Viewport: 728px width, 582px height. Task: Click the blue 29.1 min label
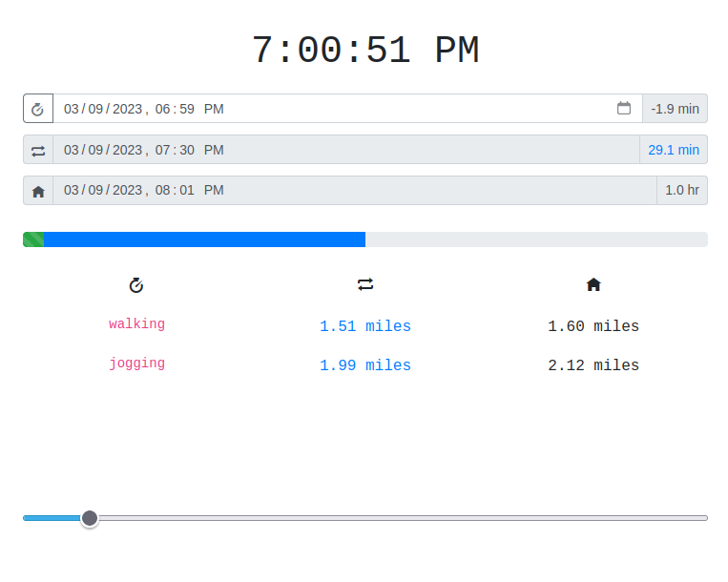click(673, 150)
